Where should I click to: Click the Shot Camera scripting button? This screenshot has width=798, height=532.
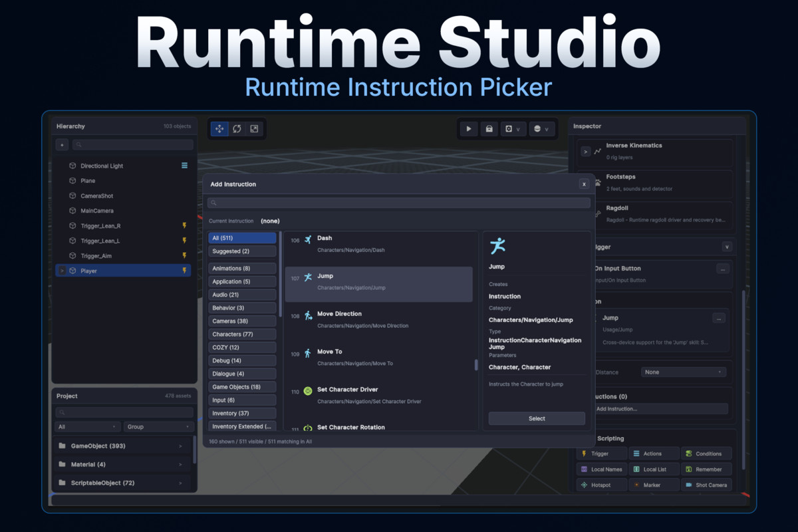pyautogui.click(x=706, y=485)
